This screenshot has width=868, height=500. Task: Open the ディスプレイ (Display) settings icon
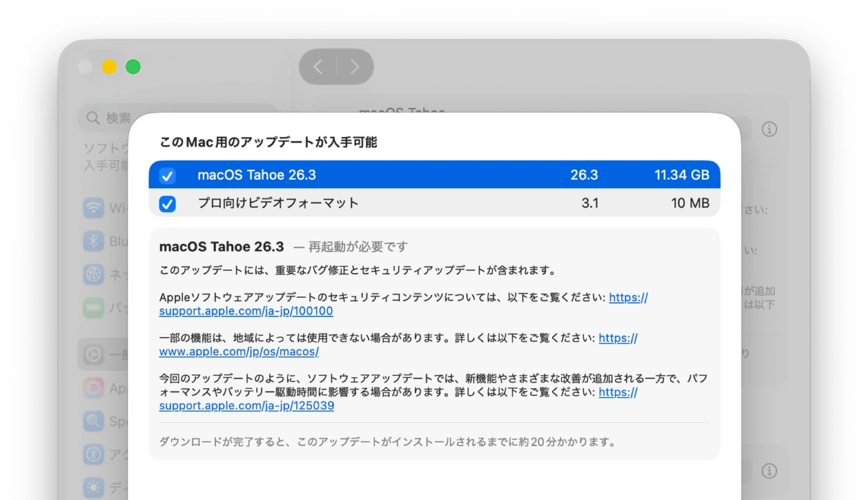(x=95, y=486)
